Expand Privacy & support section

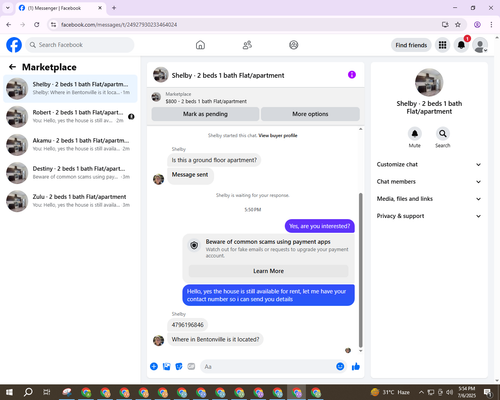(429, 216)
